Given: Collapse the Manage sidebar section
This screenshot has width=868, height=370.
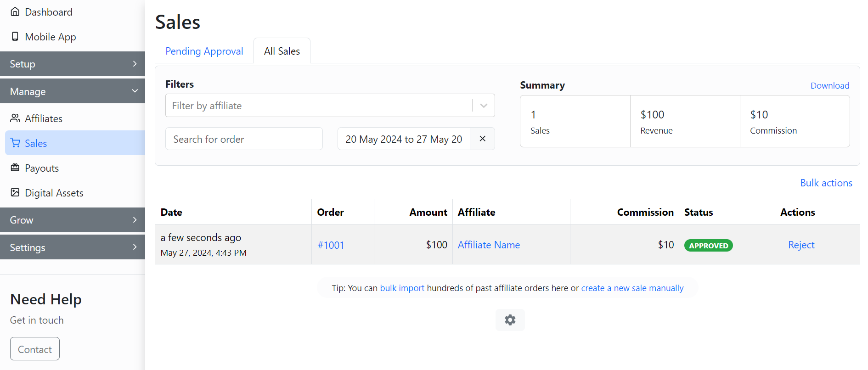Looking at the screenshot, I should coord(73,91).
